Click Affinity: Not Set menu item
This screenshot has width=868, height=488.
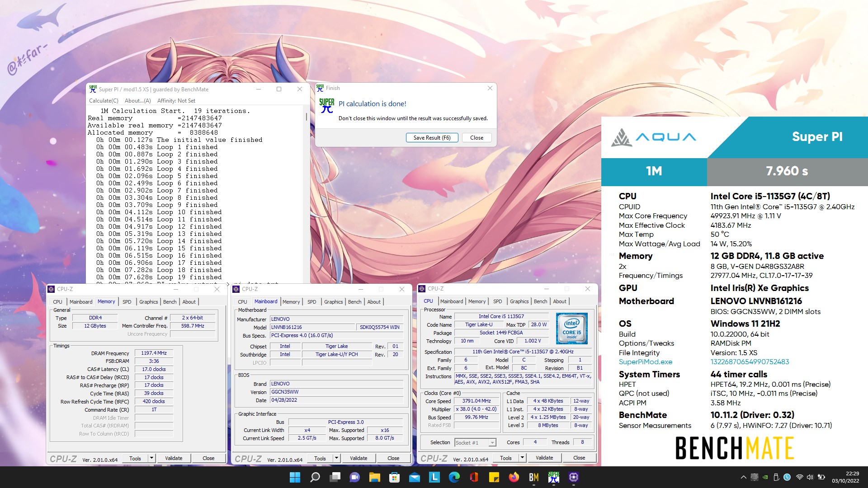[176, 101]
